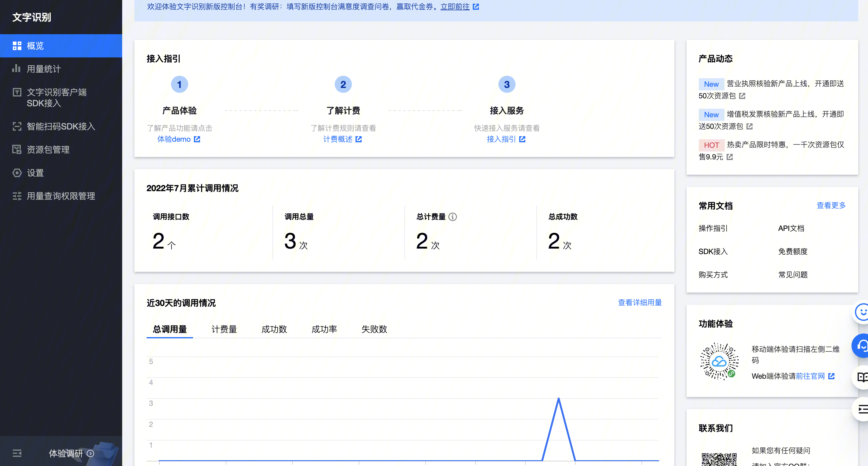Switch to the 计费量 tab

coord(224,329)
